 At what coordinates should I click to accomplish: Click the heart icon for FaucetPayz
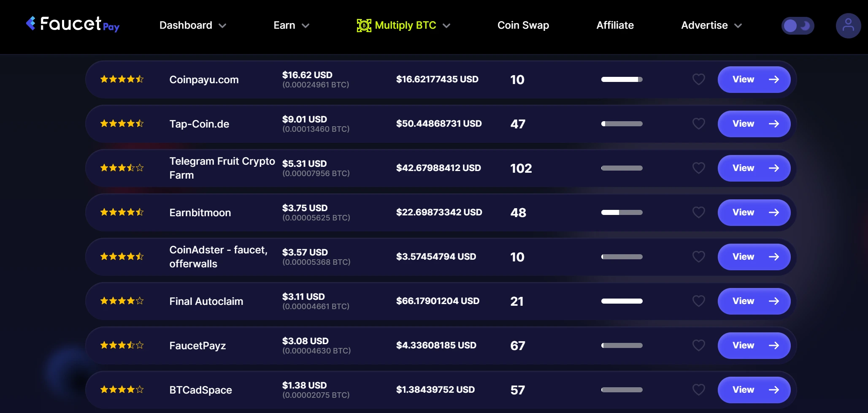click(x=698, y=345)
